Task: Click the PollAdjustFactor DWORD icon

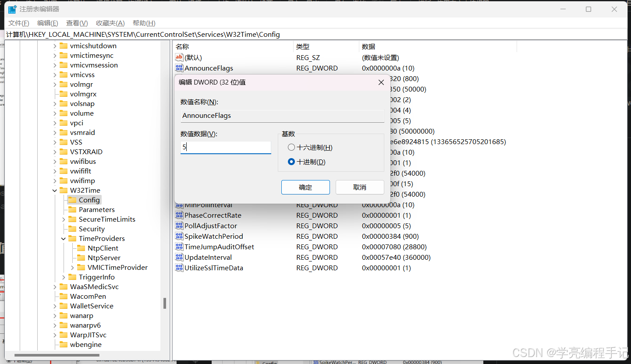Action: pyautogui.click(x=179, y=226)
